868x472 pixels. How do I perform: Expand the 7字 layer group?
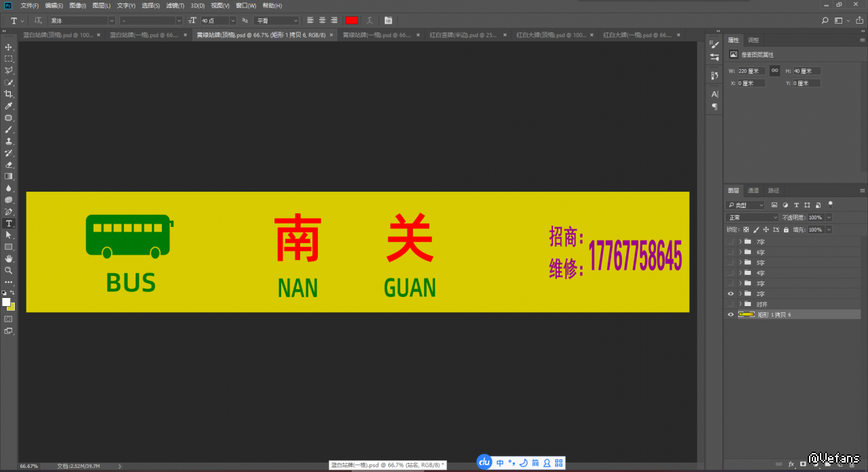[740, 241]
